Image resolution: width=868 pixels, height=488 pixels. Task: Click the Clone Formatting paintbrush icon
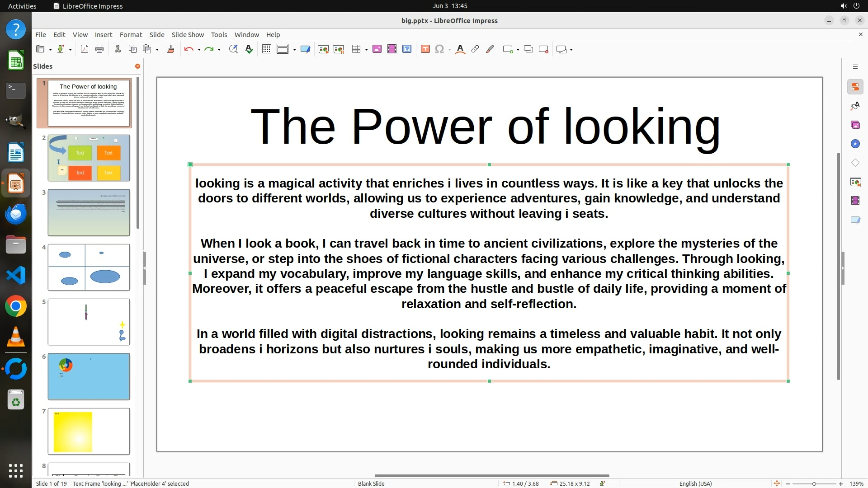[x=171, y=49]
